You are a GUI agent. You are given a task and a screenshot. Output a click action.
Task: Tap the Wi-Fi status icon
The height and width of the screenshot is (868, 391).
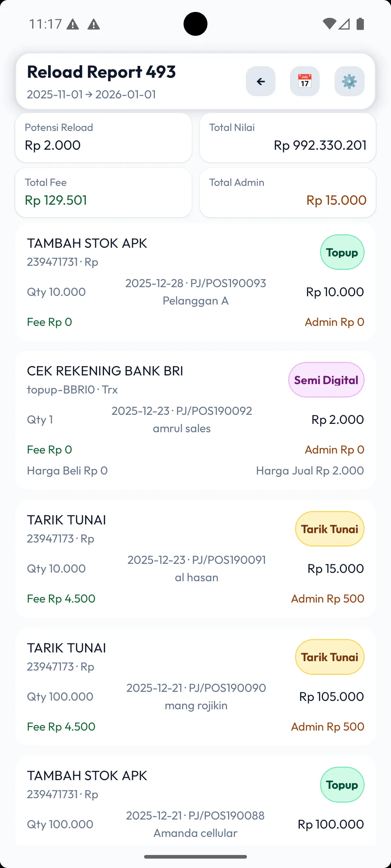[x=329, y=24]
